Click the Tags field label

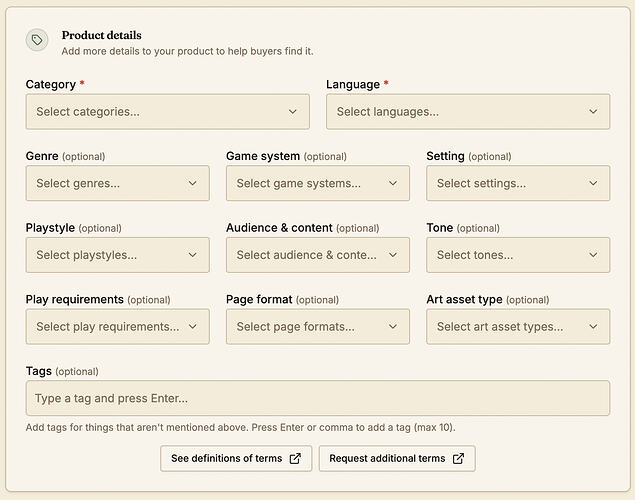(x=38, y=371)
